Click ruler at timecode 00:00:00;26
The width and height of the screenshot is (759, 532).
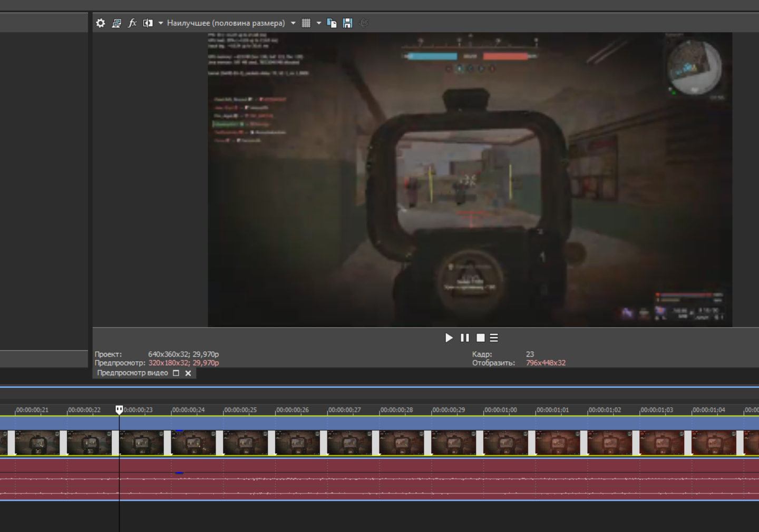click(x=293, y=410)
